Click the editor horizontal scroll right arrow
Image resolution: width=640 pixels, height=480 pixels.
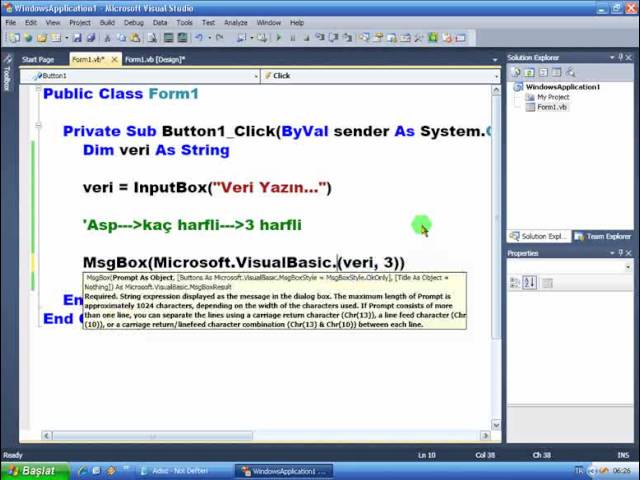(485, 436)
